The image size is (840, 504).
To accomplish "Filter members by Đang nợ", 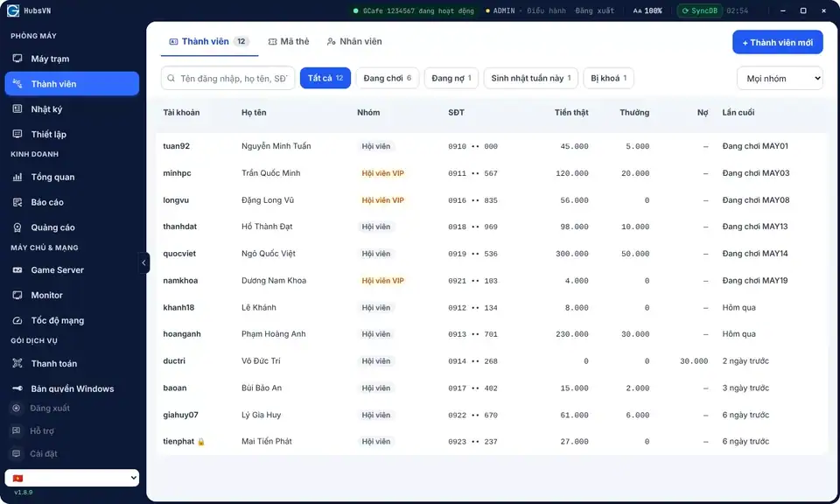I will coord(451,78).
